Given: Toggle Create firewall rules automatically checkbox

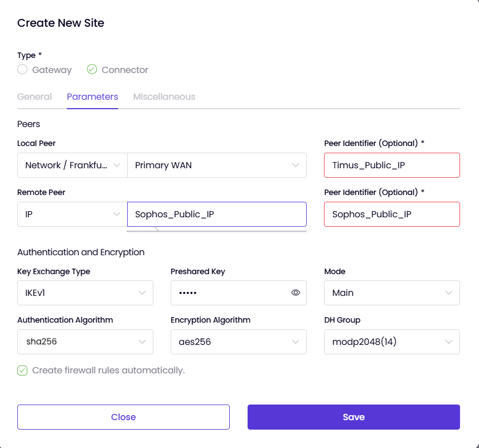Looking at the screenshot, I should coord(22,371).
